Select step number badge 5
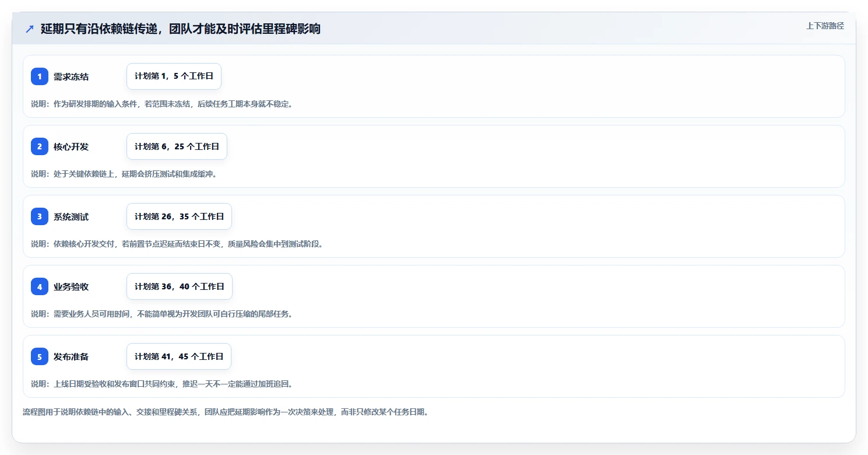868x455 pixels. coord(40,356)
